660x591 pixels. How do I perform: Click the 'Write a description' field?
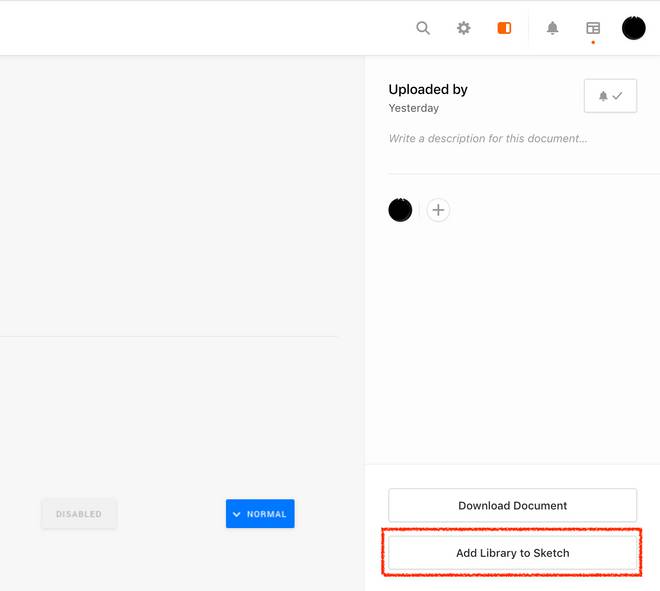pos(488,139)
